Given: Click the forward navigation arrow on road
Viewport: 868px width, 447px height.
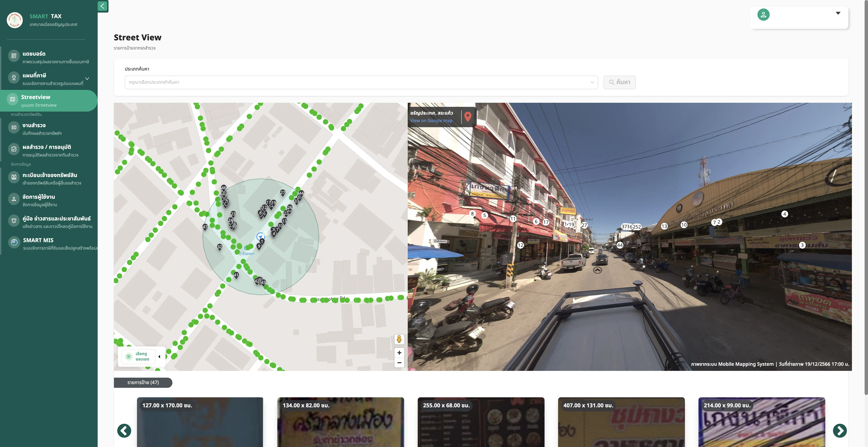Looking at the screenshot, I should [x=597, y=270].
